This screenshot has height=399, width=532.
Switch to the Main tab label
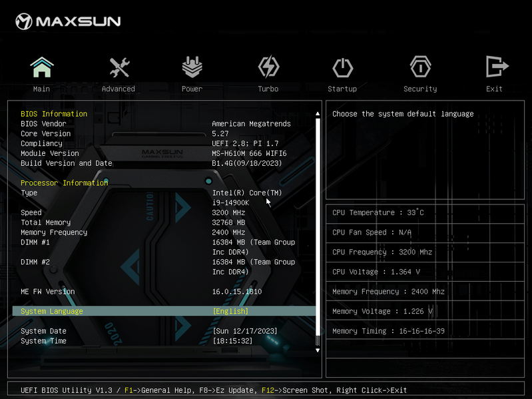(41, 89)
